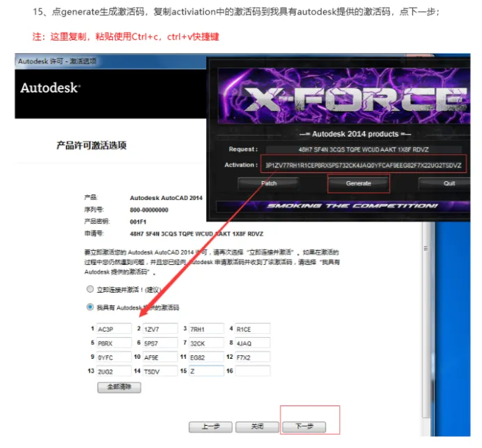Click activation code field 8 containing 4JAQ
The height and width of the screenshot is (448, 482).
click(253, 343)
